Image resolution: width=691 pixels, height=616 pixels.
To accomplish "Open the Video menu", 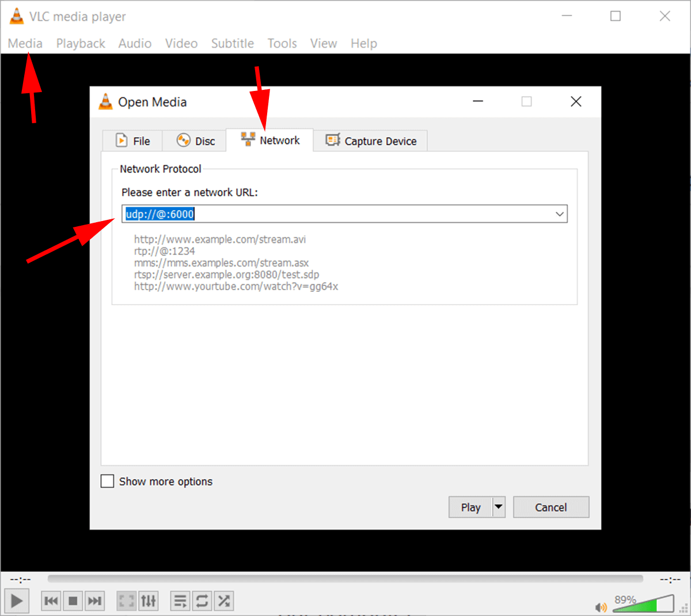I will pos(181,44).
